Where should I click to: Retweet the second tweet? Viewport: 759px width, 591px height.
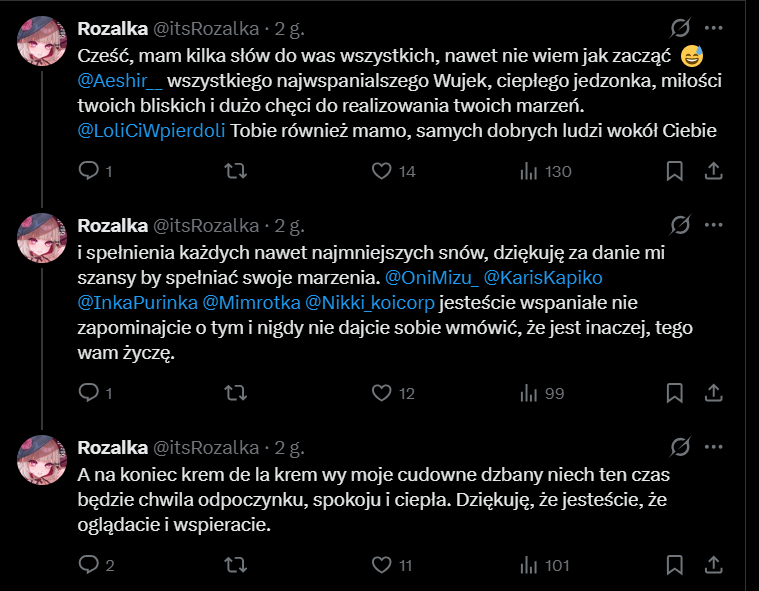click(x=234, y=394)
